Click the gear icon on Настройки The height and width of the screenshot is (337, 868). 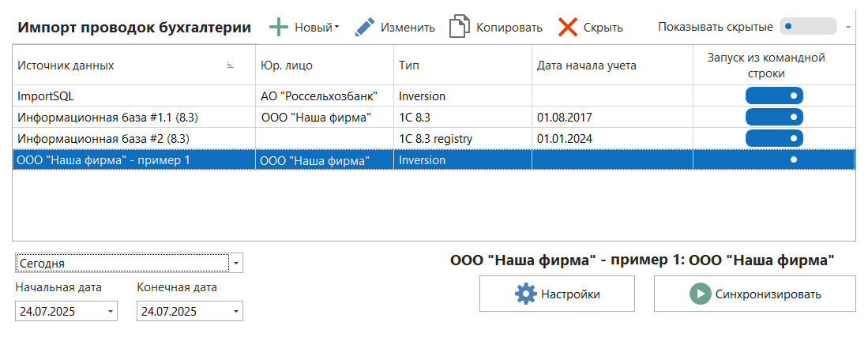point(525,294)
